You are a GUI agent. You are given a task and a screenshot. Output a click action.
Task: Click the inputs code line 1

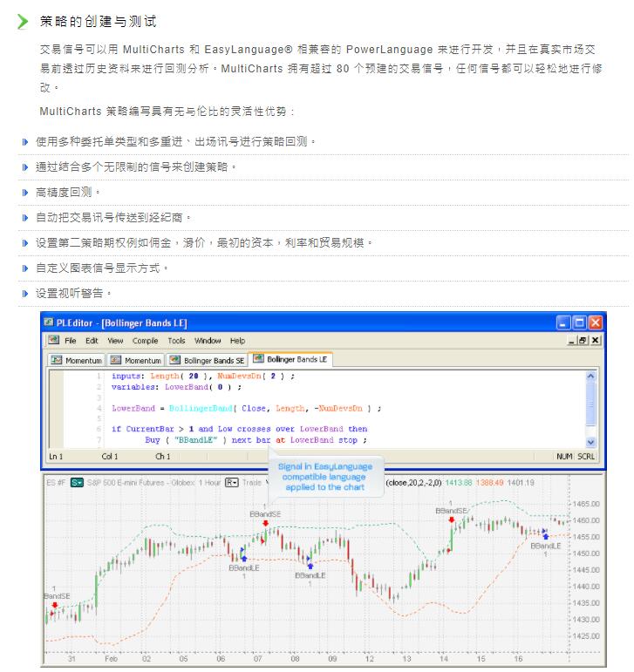tap(203, 376)
